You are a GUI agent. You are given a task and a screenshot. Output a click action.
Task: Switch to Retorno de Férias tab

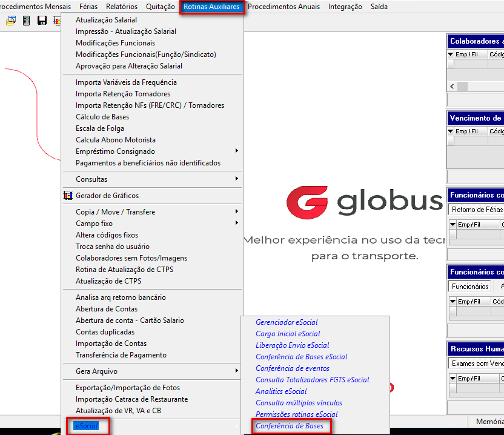pyautogui.click(x=477, y=210)
